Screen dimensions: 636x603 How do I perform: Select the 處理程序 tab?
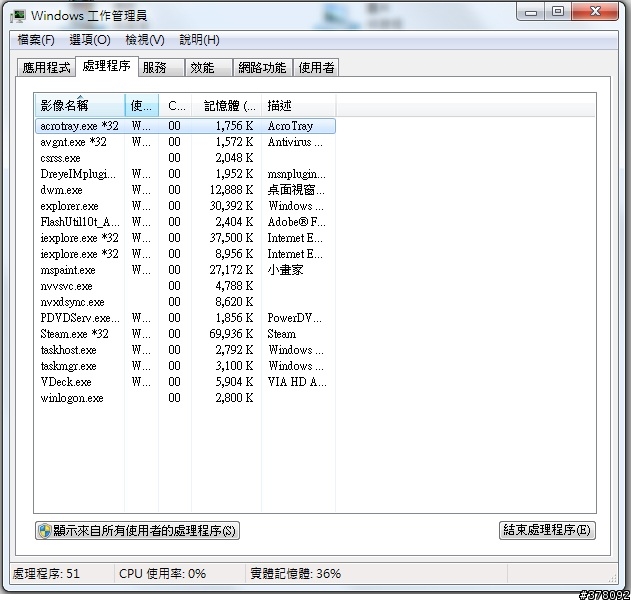coord(107,66)
